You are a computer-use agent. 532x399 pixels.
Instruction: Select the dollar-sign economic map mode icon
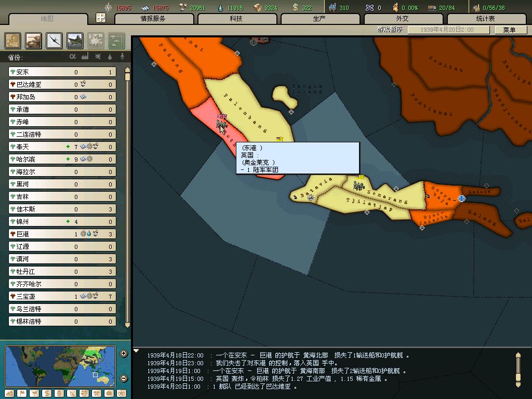(46, 393)
